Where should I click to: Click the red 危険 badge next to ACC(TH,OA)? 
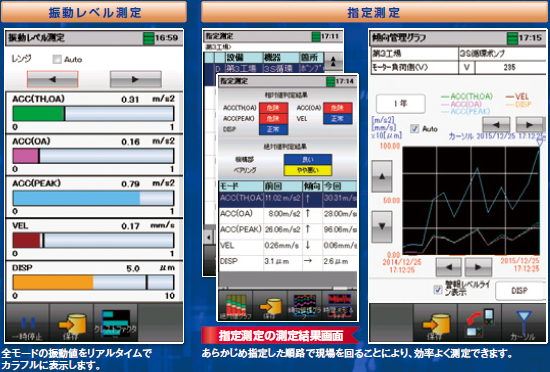(x=274, y=108)
